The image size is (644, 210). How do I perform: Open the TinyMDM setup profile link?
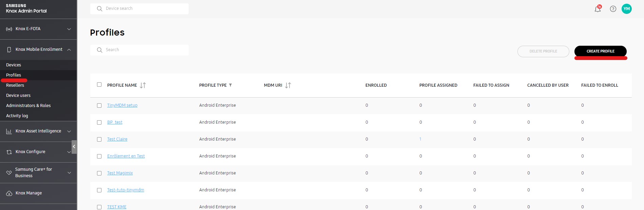click(x=122, y=105)
